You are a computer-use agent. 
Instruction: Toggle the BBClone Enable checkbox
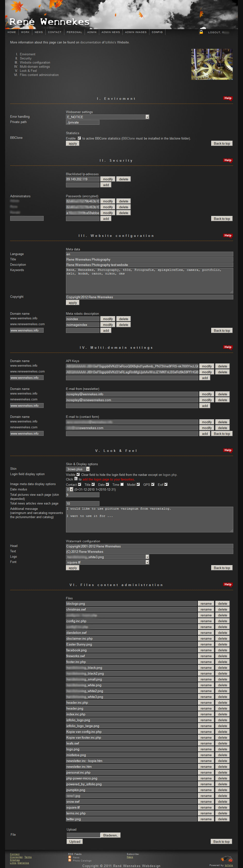79,138
